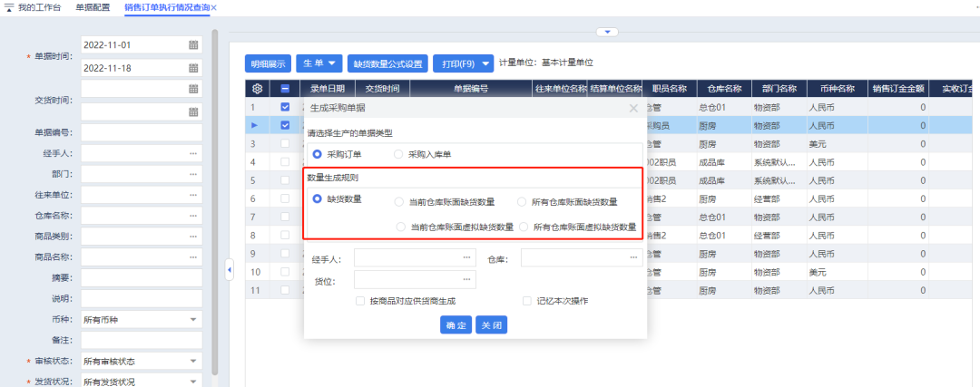Collapse left filter panel with arrow handle
This screenshot has height=387, width=980.
click(230, 269)
